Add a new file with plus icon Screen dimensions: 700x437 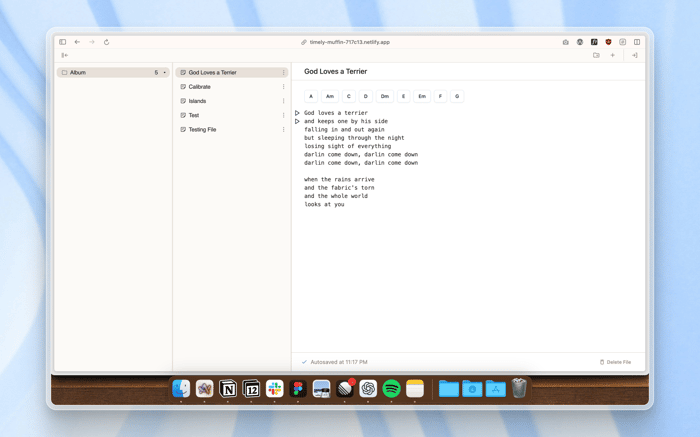[612, 55]
